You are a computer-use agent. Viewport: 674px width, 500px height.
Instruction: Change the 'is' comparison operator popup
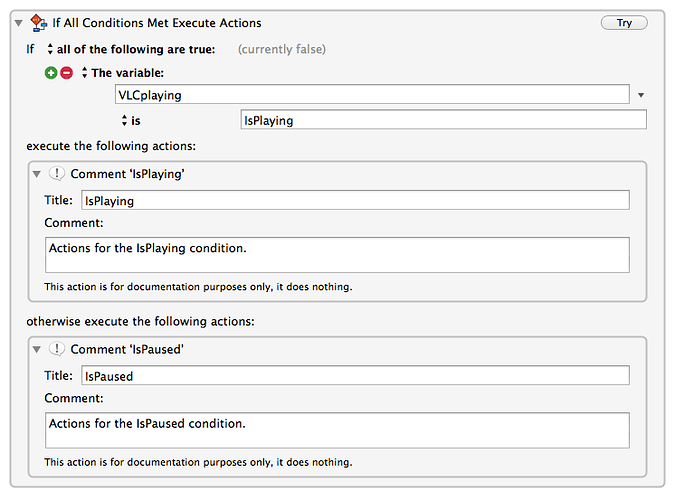131,121
